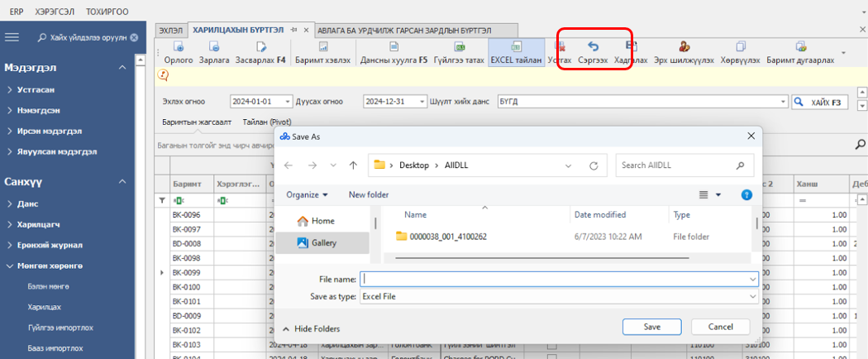Click the Save button
This screenshot has height=359, width=868.
pyautogui.click(x=651, y=327)
